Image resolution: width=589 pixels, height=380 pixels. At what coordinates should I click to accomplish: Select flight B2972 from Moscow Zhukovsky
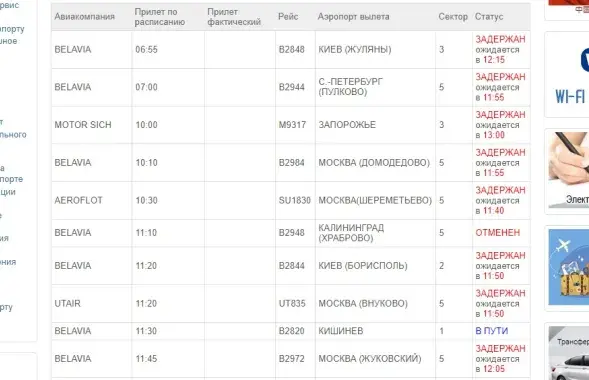291,359
